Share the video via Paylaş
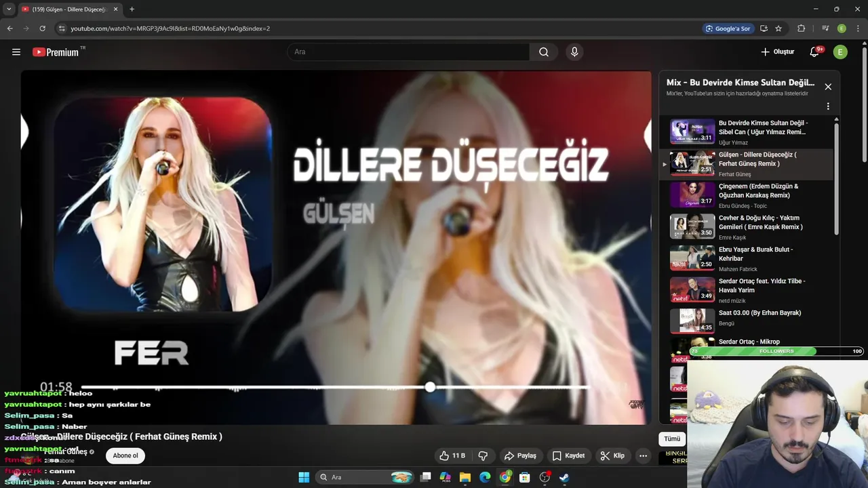This screenshot has height=488, width=868. pyautogui.click(x=521, y=455)
